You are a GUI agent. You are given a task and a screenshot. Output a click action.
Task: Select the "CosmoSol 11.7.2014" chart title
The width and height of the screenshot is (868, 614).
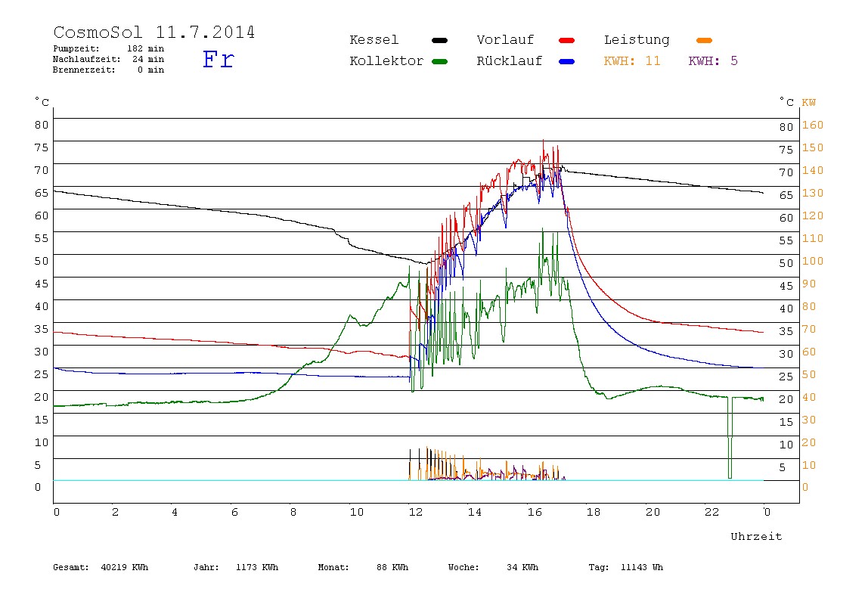coord(154,32)
